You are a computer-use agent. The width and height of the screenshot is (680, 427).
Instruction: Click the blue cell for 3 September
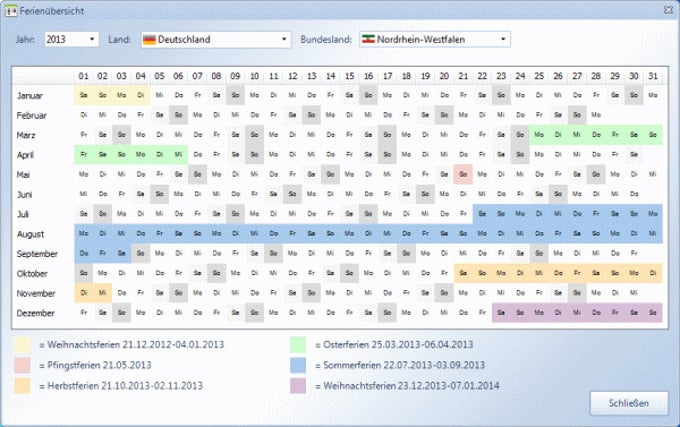[121, 253]
